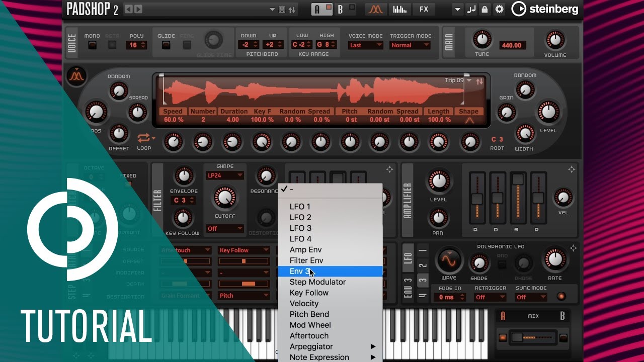Load the previous preset with the left arrow

[128, 9]
